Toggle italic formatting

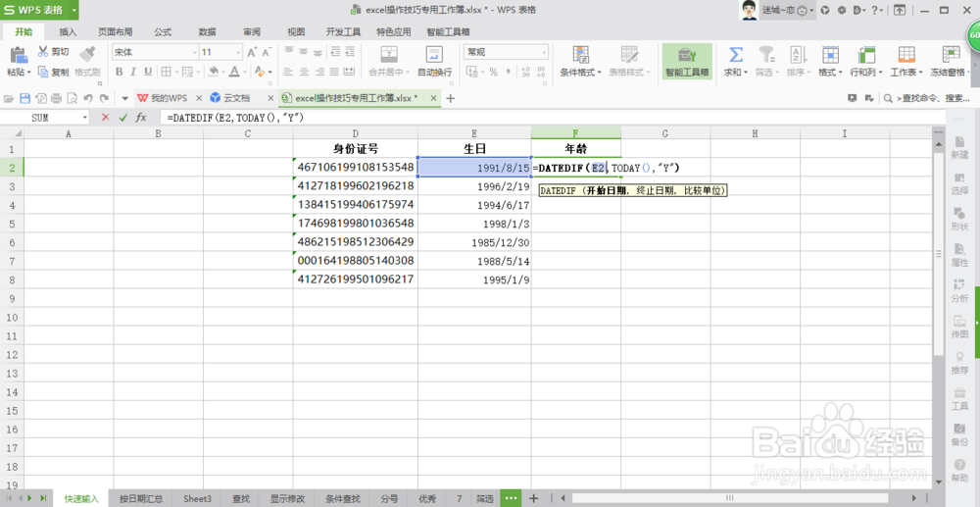[x=133, y=72]
